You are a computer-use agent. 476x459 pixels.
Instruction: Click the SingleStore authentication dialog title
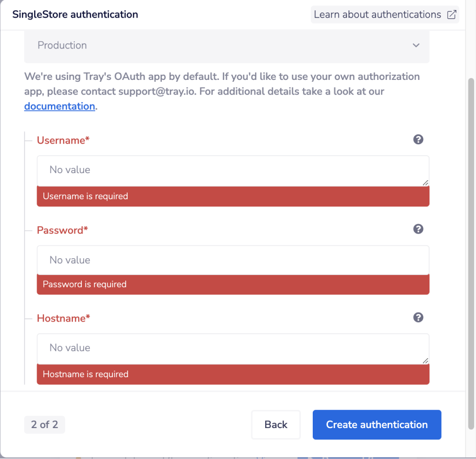pyautogui.click(x=75, y=14)
